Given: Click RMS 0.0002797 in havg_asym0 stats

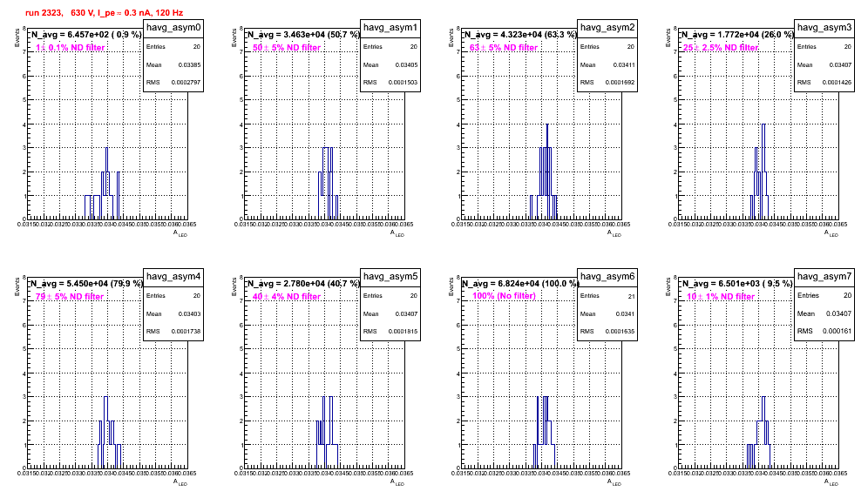Looking at the screenshot, I should [173, 83].
